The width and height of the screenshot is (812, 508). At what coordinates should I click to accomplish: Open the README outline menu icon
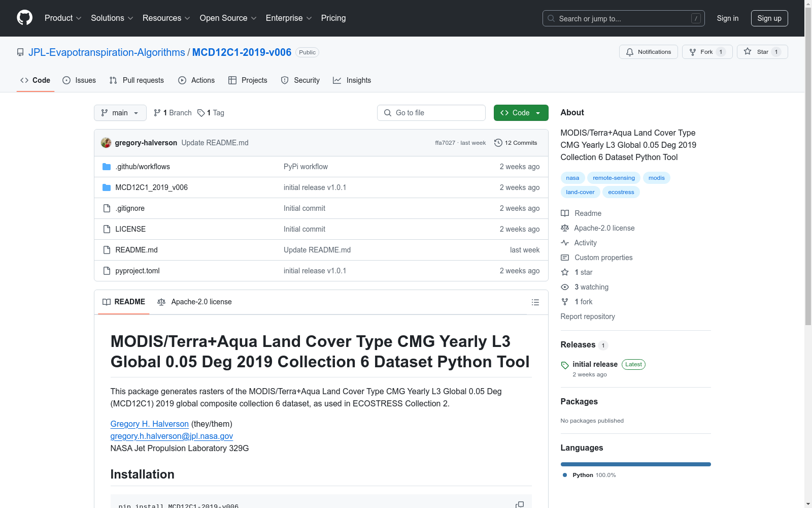pos(535,302)
